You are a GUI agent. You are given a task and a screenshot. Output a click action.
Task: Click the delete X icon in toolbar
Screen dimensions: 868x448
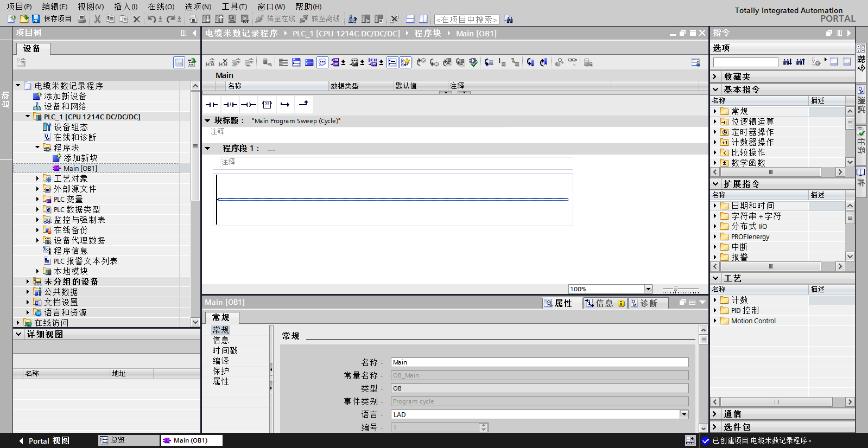click(137, 19)
